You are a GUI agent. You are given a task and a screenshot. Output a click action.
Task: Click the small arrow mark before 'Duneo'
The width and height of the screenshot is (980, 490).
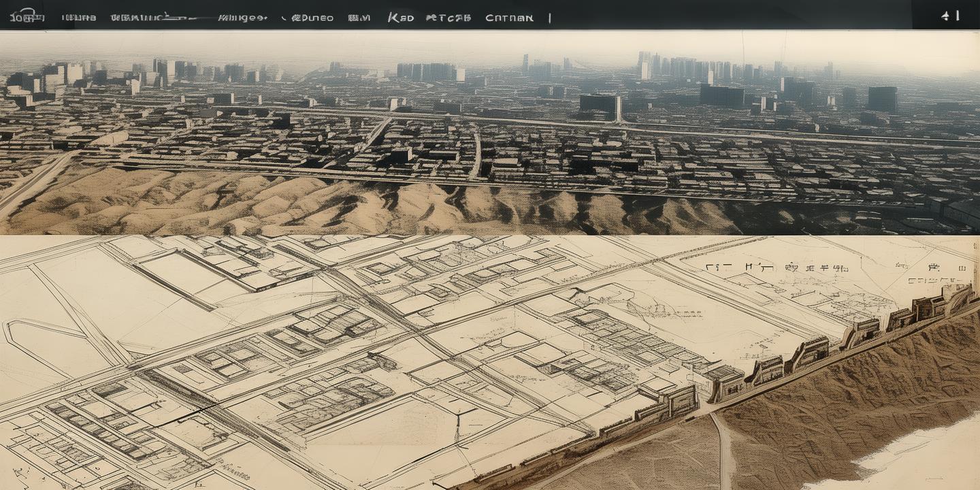click(x=285, y=18)
